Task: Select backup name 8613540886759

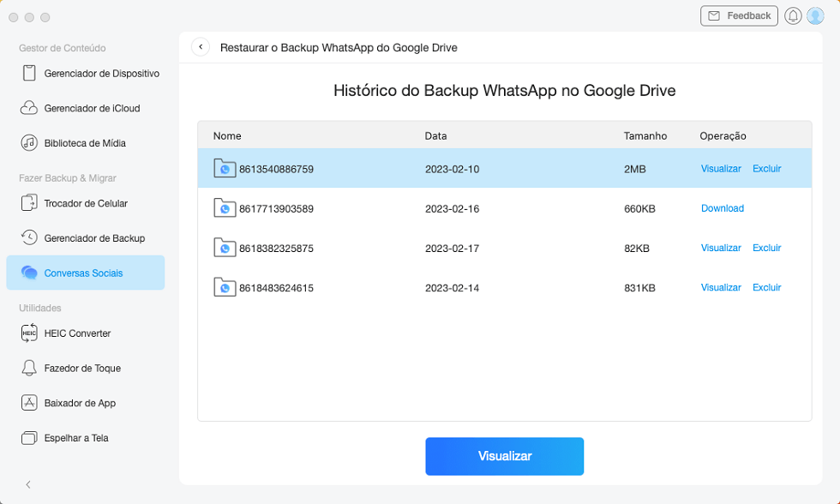Action: pyautogui.click(x=276, y=169)
